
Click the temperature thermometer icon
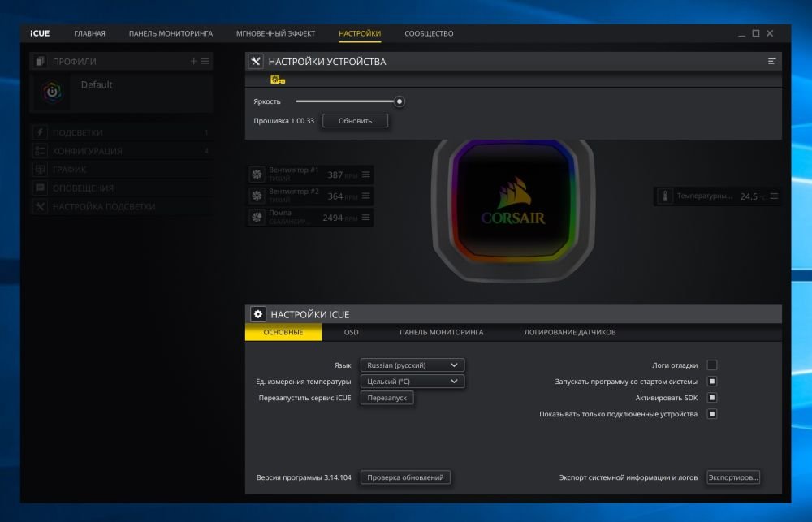[x=665, y=196]
